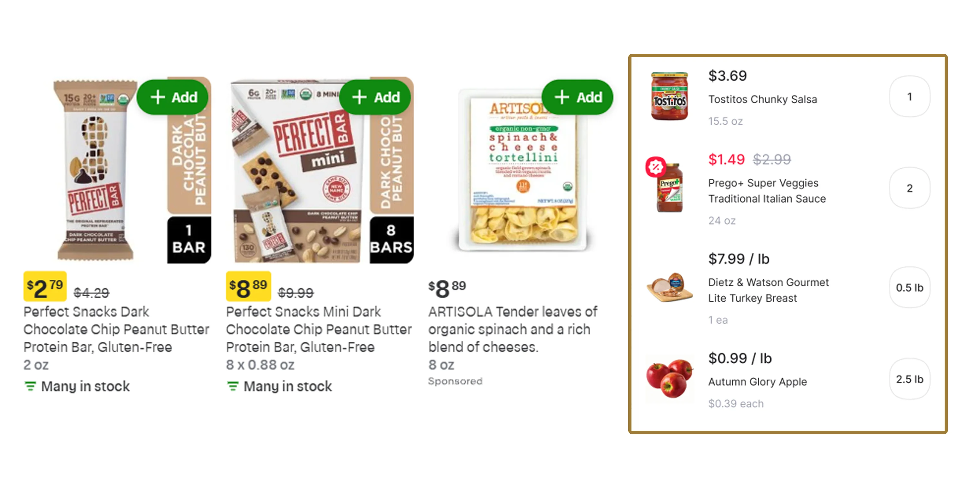Open Perfect Snacks Dark Chocolate single bar title
This screenshot has height=488, width=980.
(x=116, y=329)
